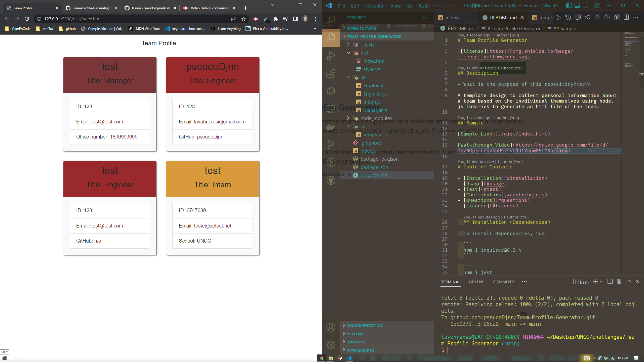The height and width of the screenshot is (362, 644).
Task: Open the README.md markdown preview
Action: (578, 17)
